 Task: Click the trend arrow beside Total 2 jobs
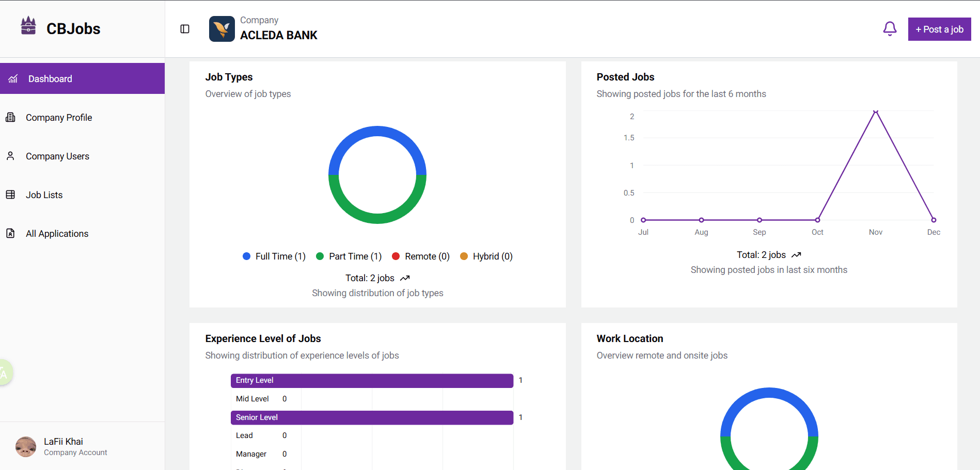point(405,278)
